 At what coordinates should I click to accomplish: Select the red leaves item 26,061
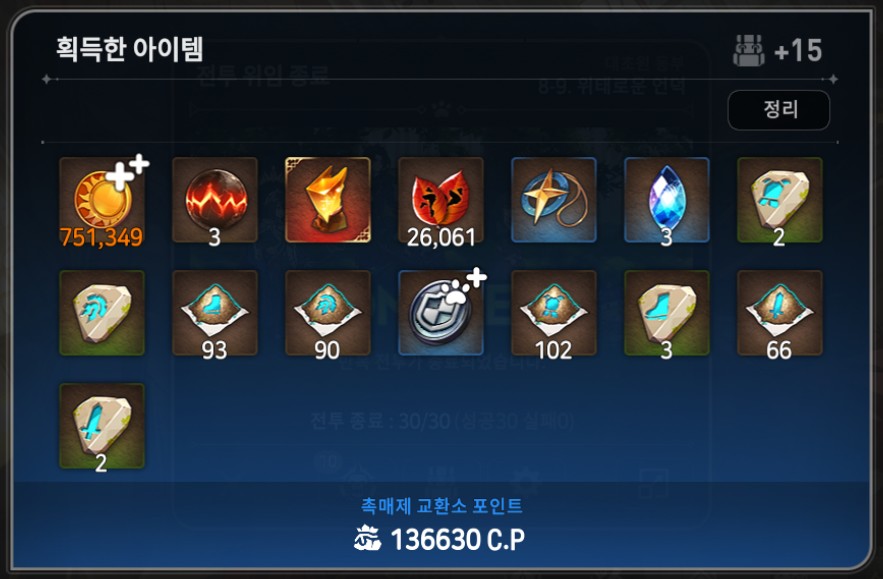(441, 200)
